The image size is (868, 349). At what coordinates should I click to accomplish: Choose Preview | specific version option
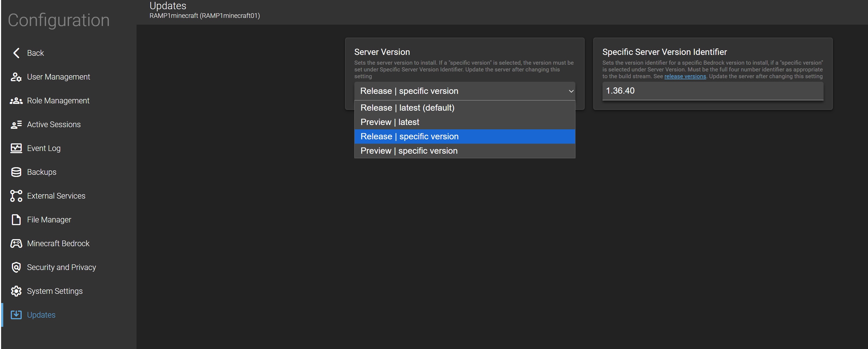(x=465, y=151)
